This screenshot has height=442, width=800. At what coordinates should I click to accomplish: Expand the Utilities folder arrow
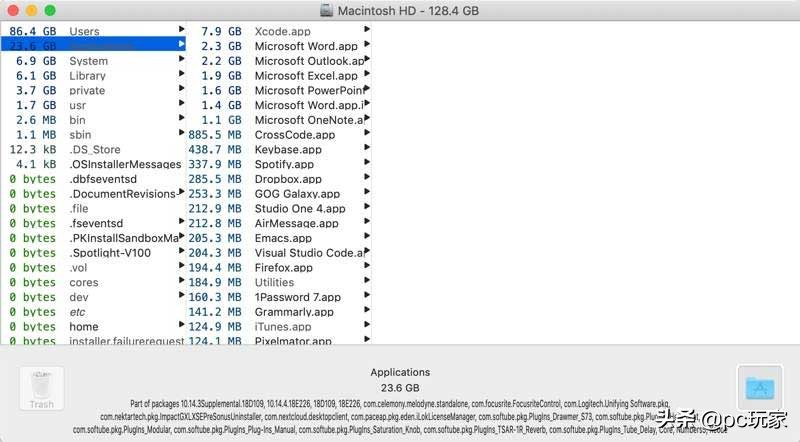coord(367,280)
